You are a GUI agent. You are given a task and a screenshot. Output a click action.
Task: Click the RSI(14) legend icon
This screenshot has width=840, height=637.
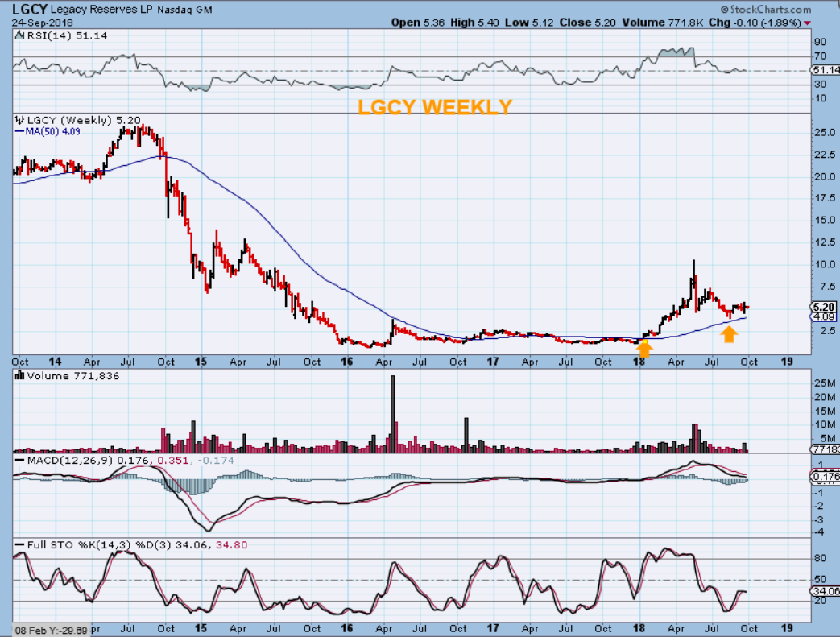(19, 36)
